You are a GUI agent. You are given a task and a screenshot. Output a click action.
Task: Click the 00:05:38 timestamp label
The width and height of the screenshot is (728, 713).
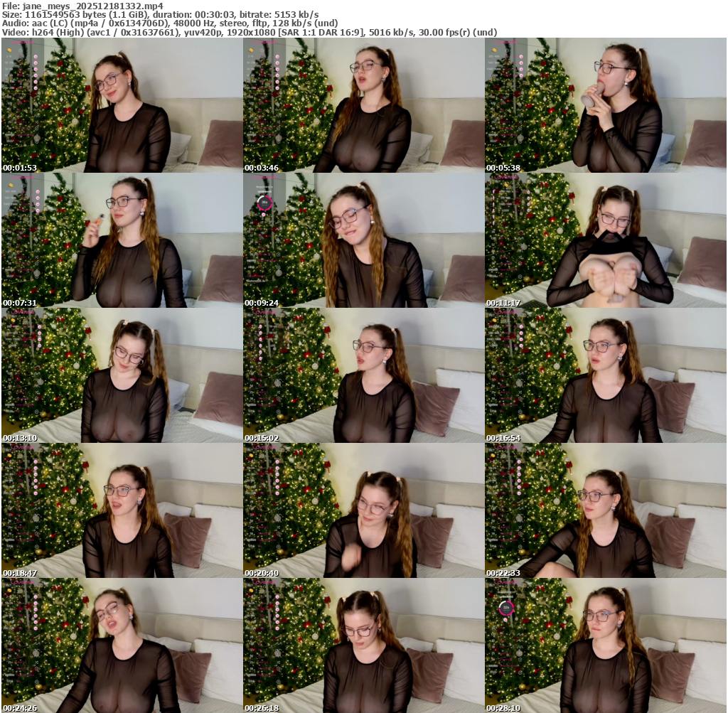click(503, 168)
